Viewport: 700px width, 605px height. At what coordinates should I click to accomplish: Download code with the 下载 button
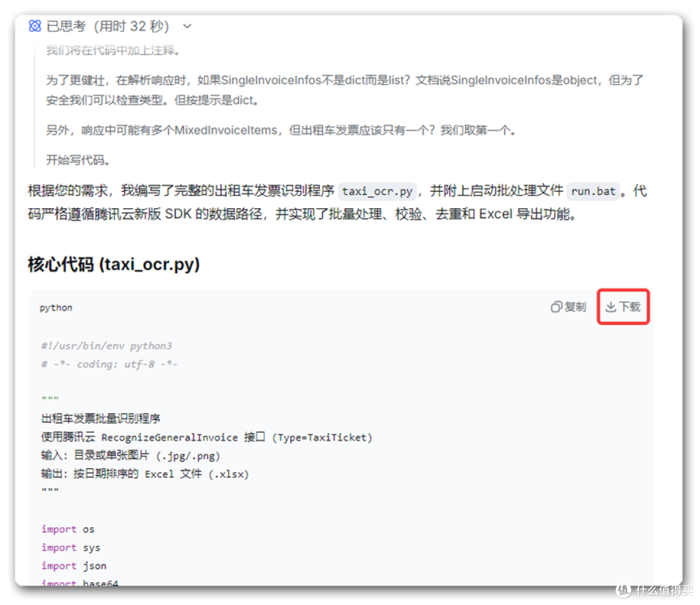pos(624,307)
